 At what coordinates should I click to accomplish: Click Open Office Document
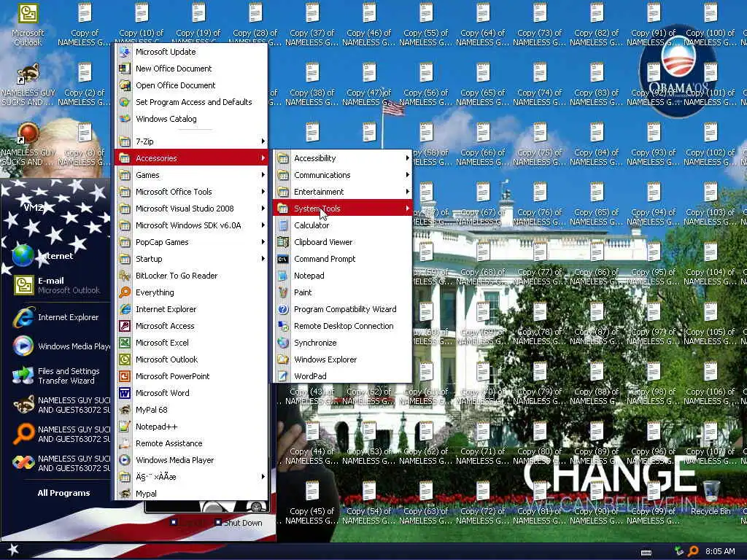[x=191, y=85]
